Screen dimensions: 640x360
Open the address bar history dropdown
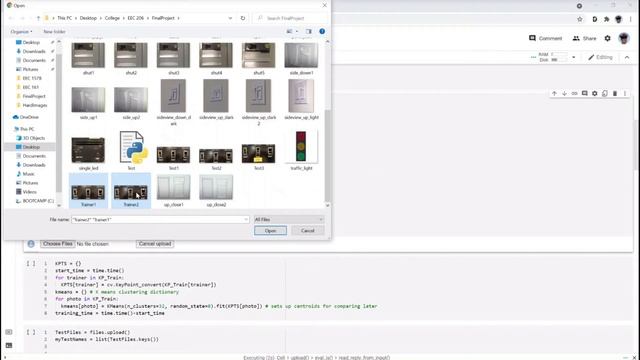coord(230,18)
